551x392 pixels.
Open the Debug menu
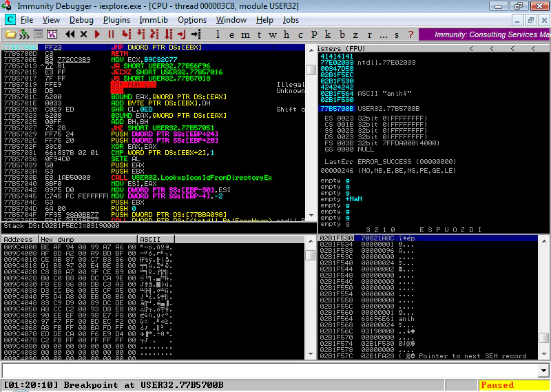pyautogui.click(x=81, y=20)
